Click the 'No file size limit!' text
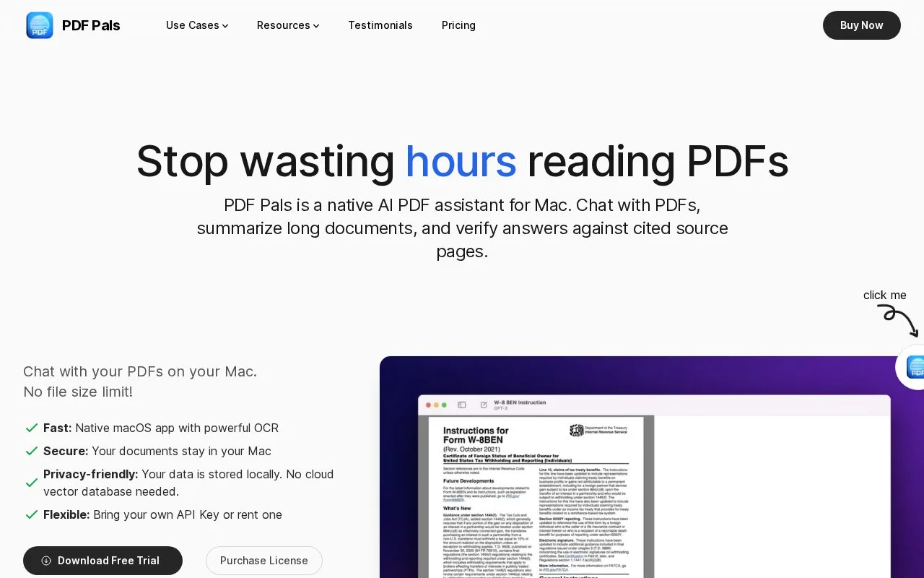This screenshot has height=578, width=924. [78, 392]
